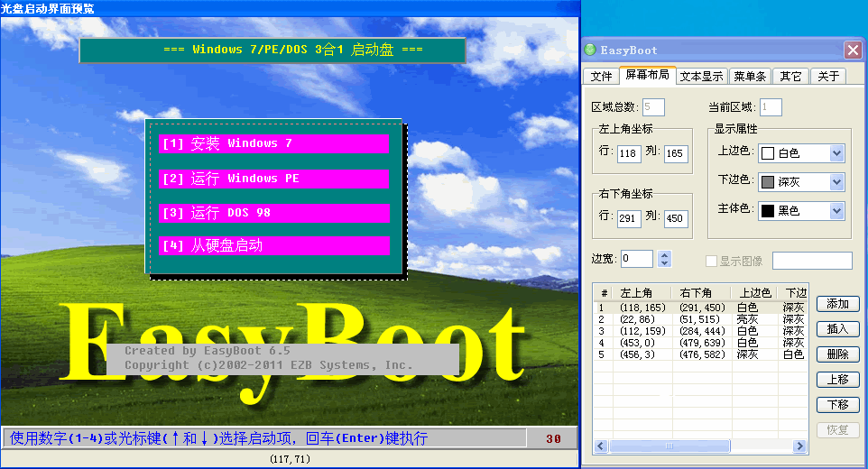
Task: Go to the 菜单条 tab
Action: [x=750, y=77]
